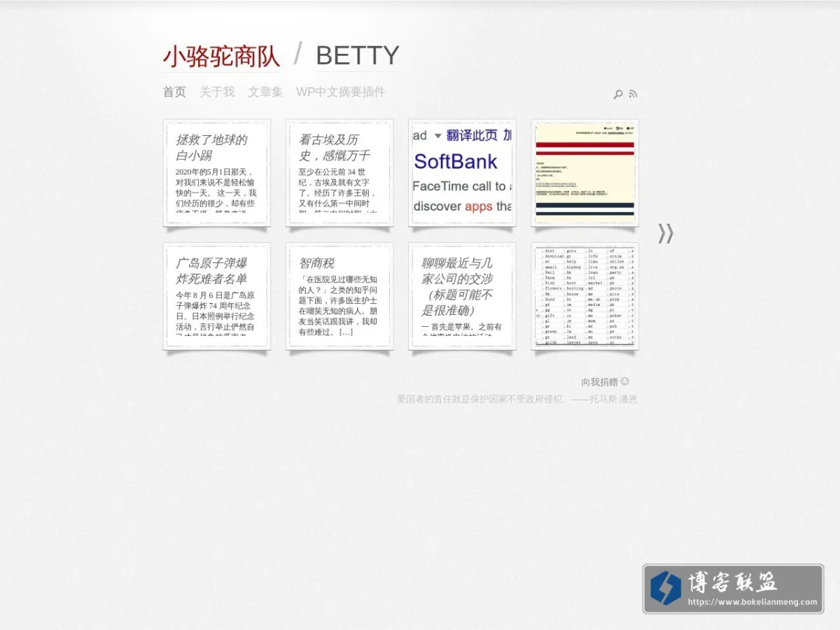Open the post 智商税
Screen dimensions: 840x630
317,263
